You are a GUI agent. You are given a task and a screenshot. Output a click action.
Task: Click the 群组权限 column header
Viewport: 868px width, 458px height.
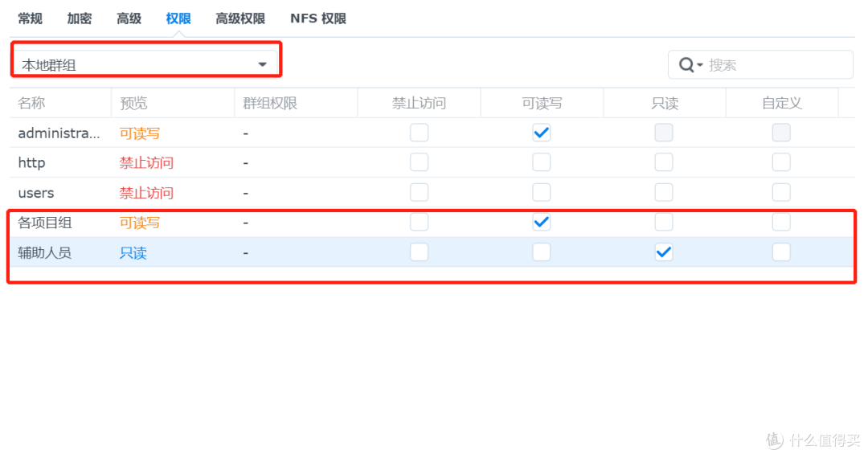point(270,103)
